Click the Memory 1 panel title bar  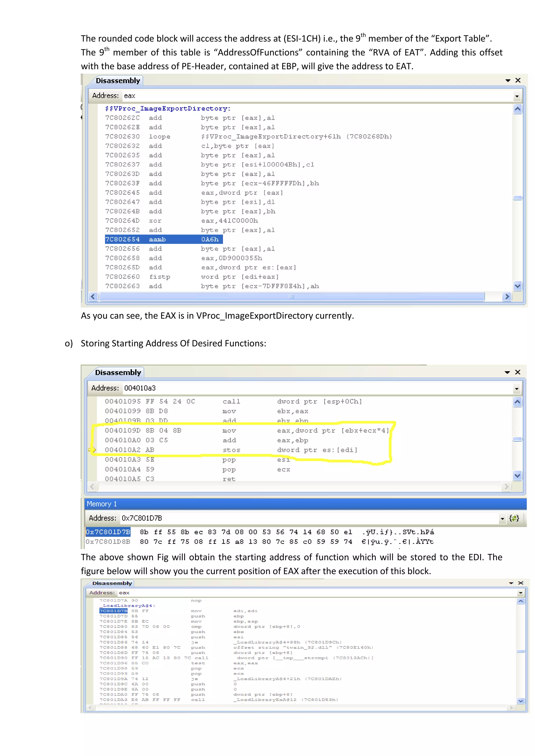coord(305,504)
